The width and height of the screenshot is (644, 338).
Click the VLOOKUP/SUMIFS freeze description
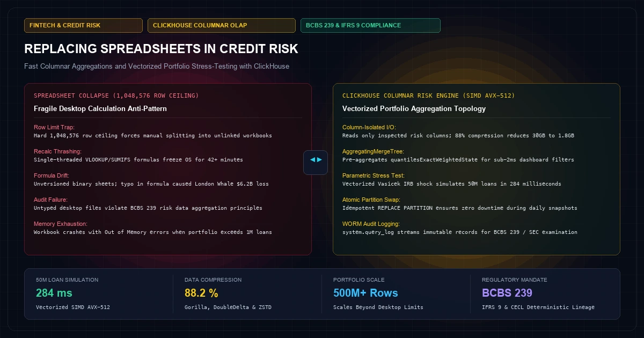138,160
